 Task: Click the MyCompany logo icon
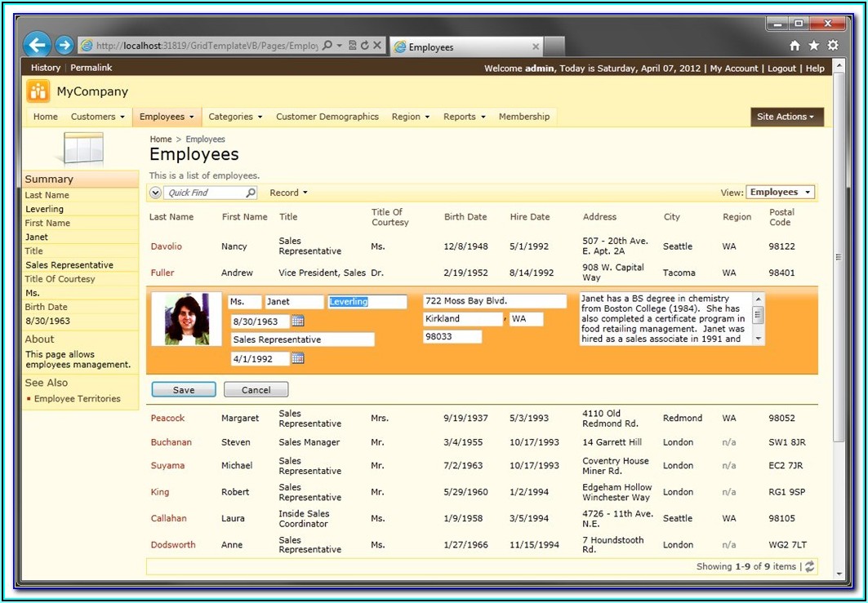(38, 91)
